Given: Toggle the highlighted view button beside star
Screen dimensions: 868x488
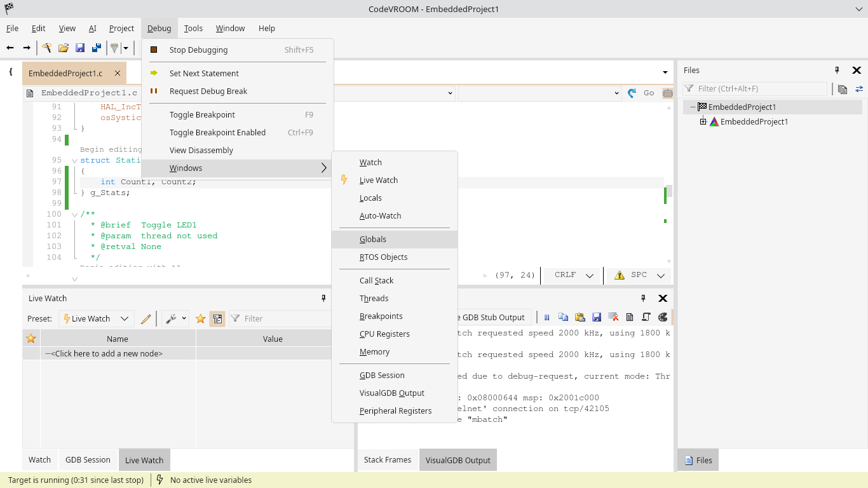Looking at the screenshot, I should click(x=217, y=318).
